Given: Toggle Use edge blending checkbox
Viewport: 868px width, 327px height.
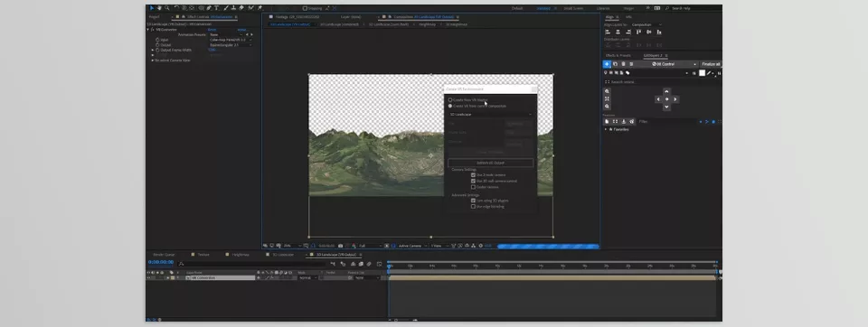Looking at the screenshot, I should [473, 206].
